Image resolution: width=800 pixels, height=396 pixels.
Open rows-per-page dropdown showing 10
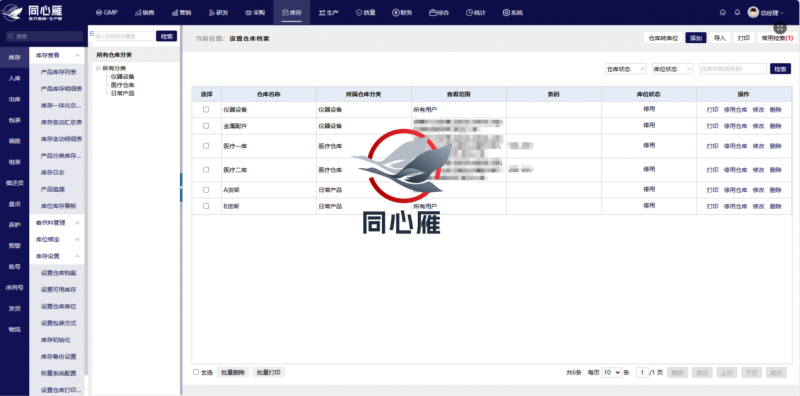click(x=611, y=373)
